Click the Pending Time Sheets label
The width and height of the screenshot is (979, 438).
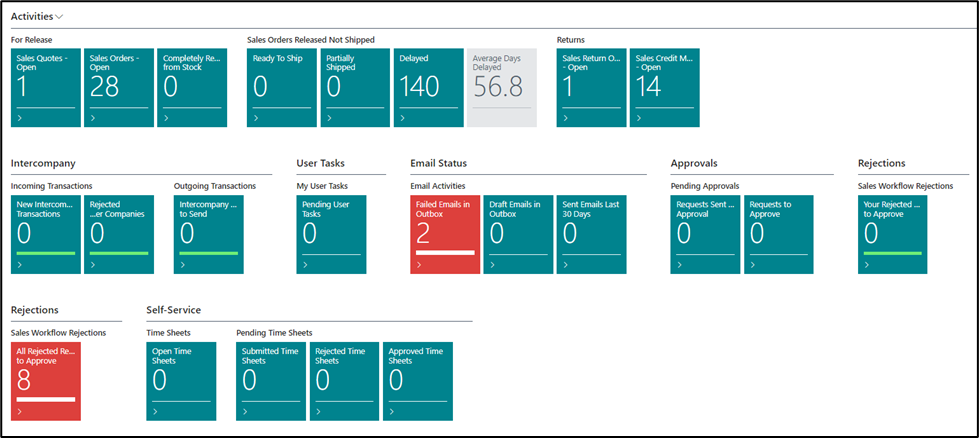pyautogui.click(x=274, y=333)
